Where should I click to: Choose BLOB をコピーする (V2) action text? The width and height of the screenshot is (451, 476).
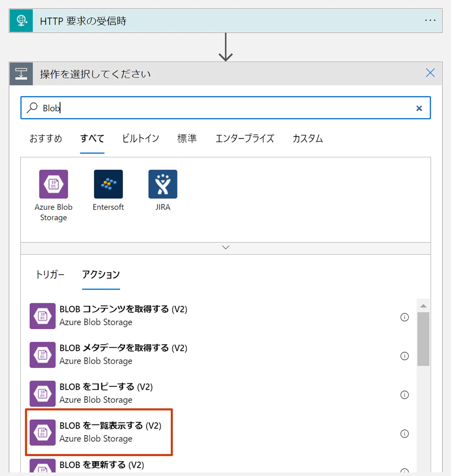106,387
